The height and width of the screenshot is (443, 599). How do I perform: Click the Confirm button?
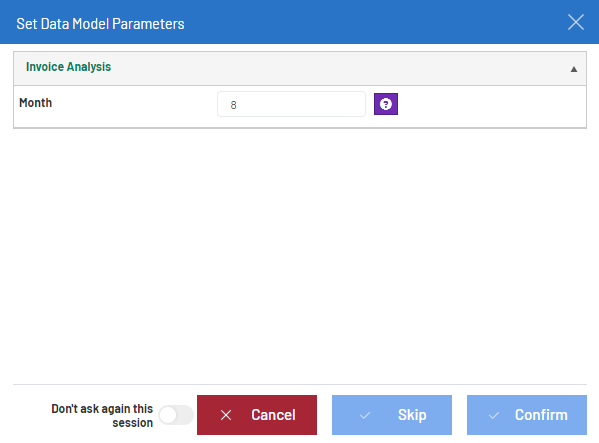[x=527, y=415]
